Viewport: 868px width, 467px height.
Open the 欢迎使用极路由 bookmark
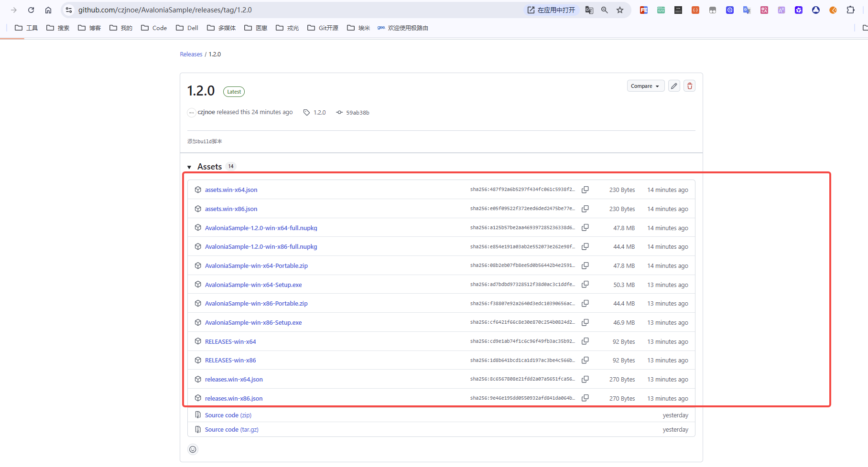coord(403,28)
